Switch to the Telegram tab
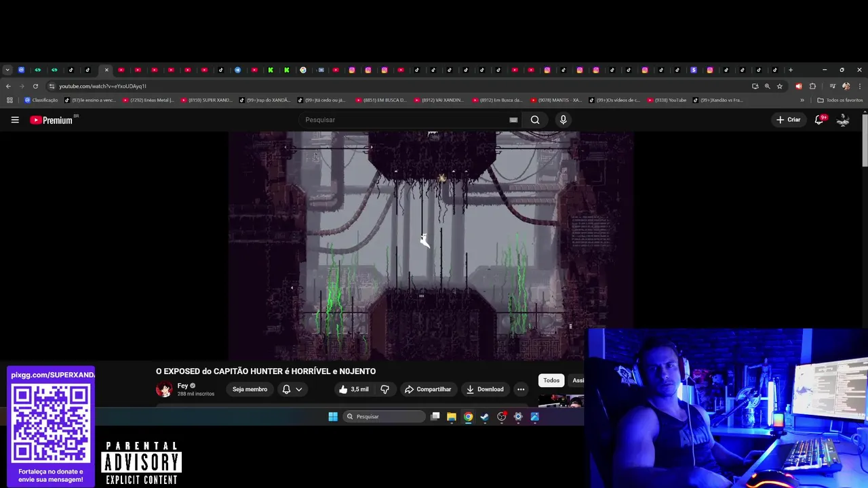 (237, 70)
